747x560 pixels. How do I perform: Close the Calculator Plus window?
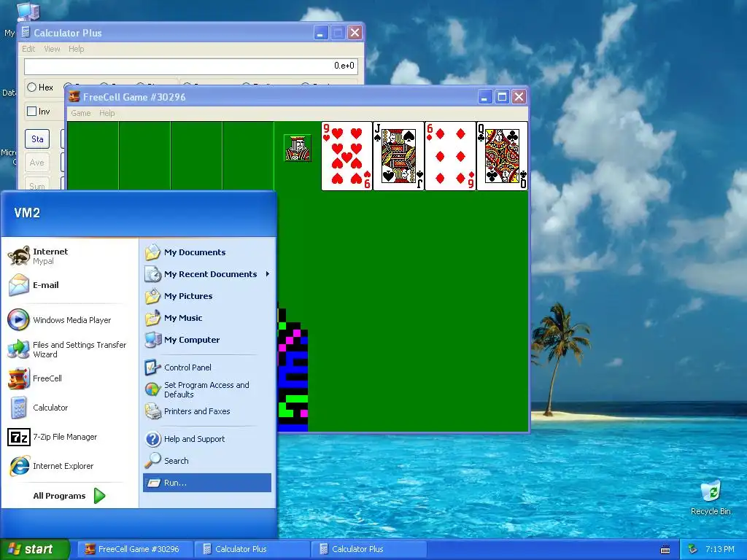[355, 33]
